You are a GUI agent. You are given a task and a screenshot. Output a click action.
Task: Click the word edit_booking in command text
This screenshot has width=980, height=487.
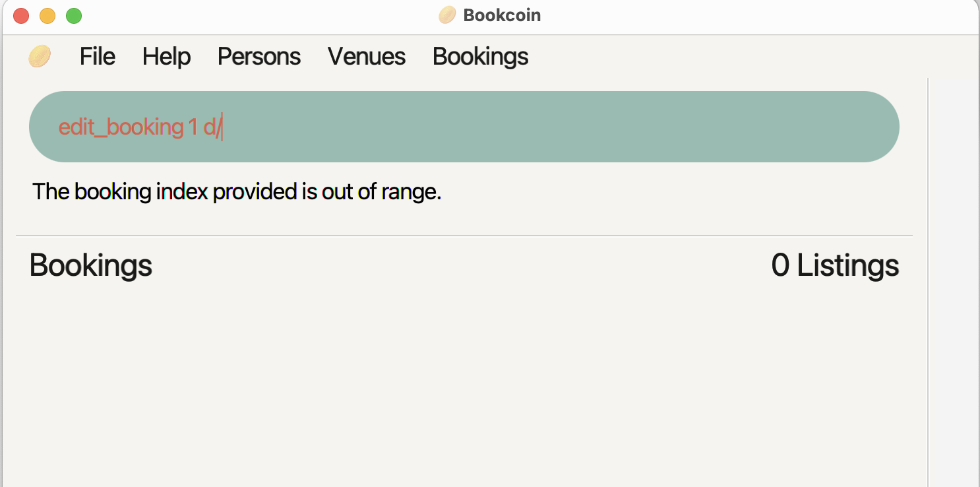[121, 127]
